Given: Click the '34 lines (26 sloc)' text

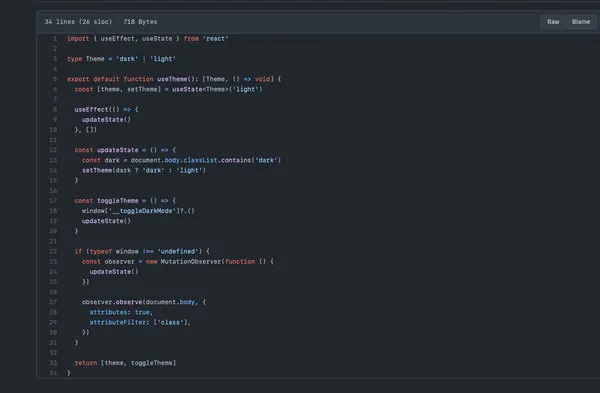Looking at the screenshot, I should (78, 22).
